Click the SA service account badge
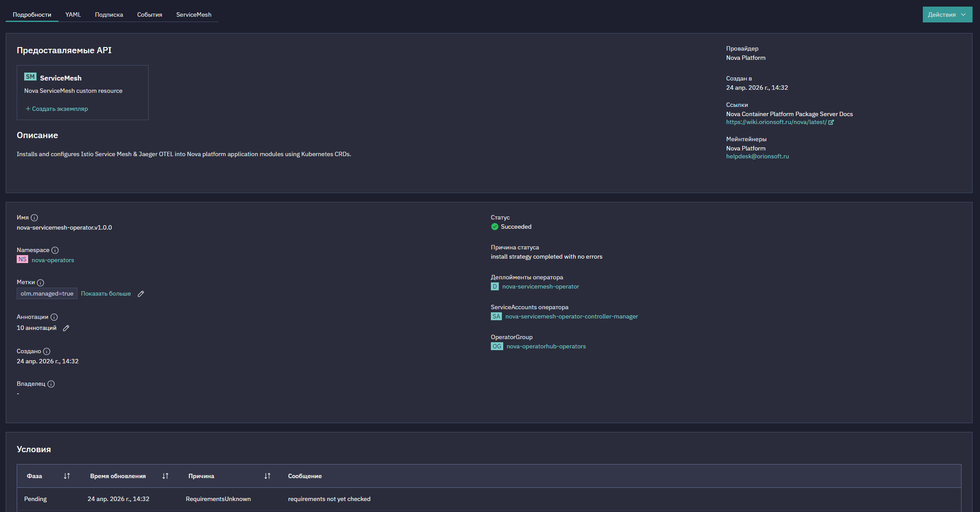 496,316
